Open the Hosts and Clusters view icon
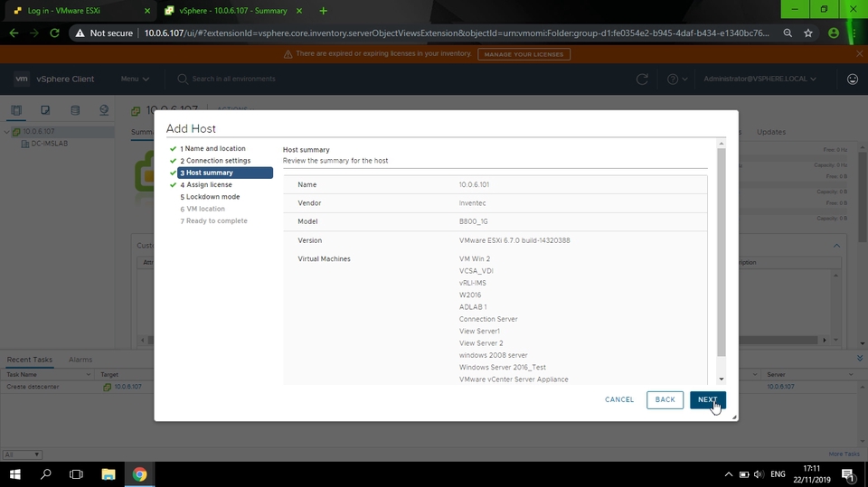Screen dimensions: 868x487 click(16, 110)
